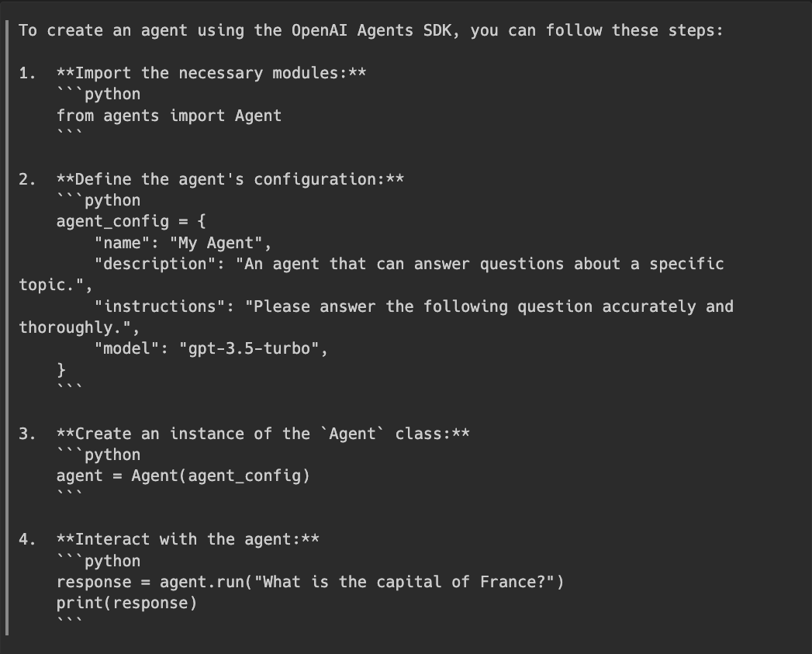Click the step number 2 list marker

pyautogui.click(x=27, y=180)
